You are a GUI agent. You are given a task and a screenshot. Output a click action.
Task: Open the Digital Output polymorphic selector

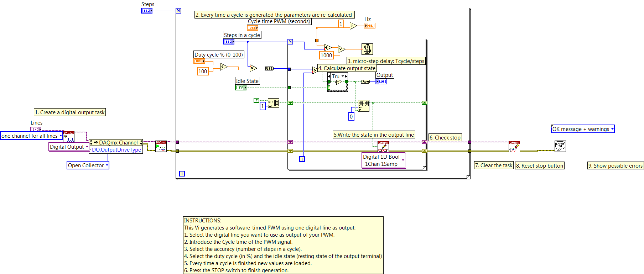[87, 147]
